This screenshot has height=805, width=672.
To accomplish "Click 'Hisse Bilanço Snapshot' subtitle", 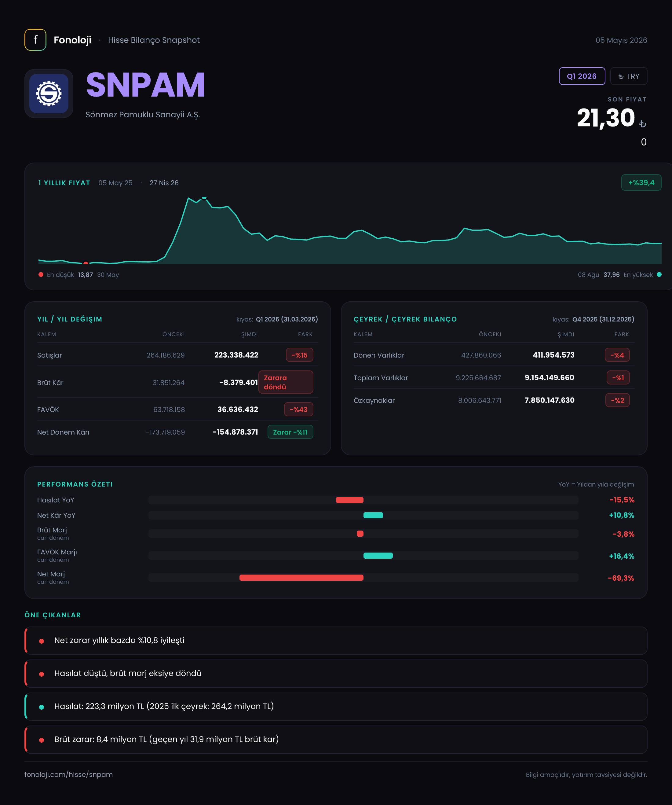I will (x=154, y=40).
